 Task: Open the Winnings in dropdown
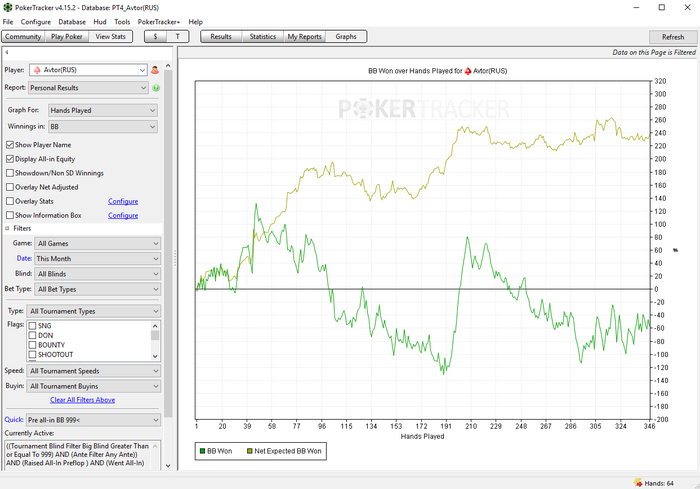(x=103, y=127)
